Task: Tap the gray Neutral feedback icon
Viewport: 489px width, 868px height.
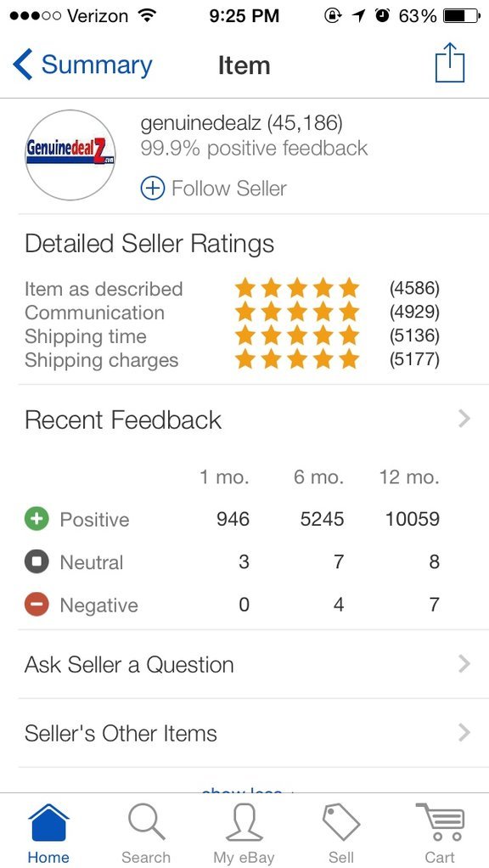Action: pyautogui.click(x=37, y=562)
